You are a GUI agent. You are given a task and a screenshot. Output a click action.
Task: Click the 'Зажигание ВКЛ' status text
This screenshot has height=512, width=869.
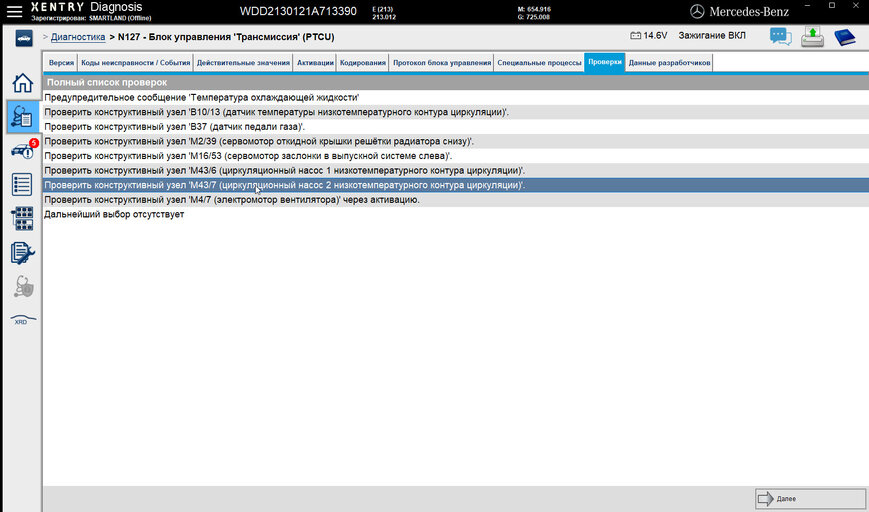pyautogui.click(x=712, y=35)
